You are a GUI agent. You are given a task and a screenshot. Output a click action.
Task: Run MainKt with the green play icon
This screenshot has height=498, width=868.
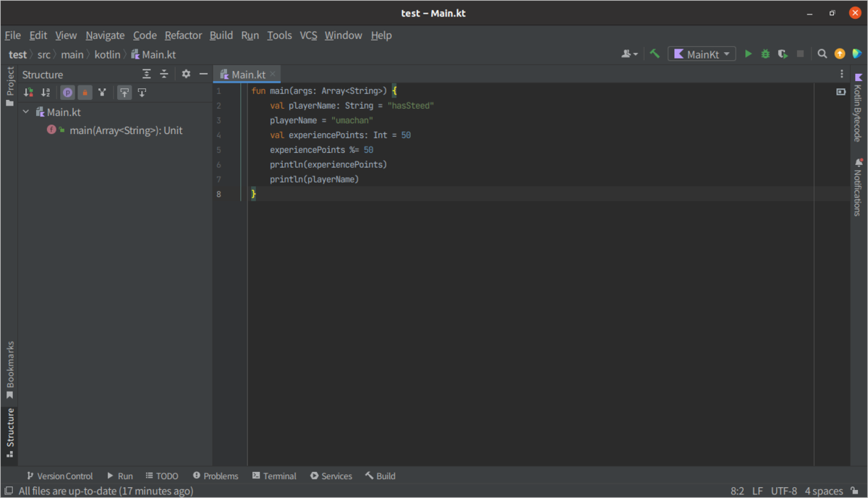point(749,54)
